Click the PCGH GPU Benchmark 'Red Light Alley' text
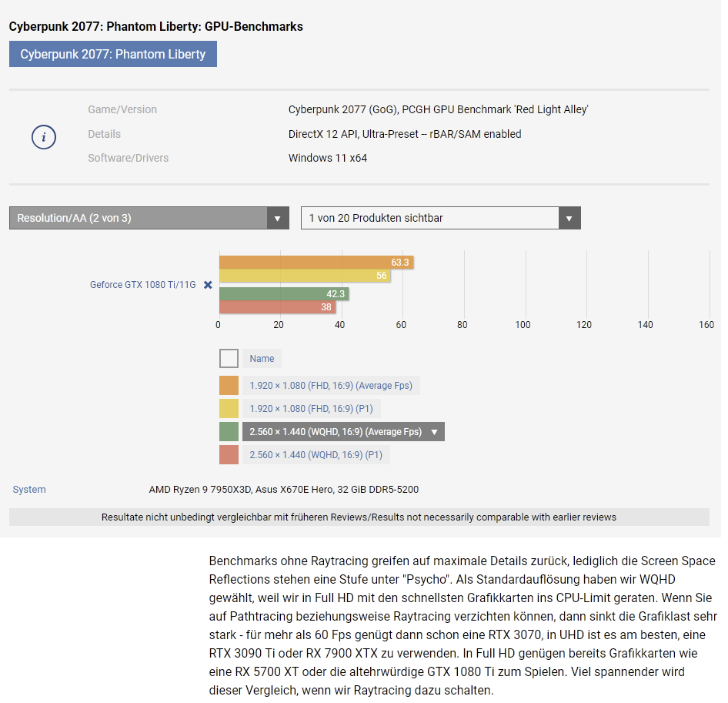The height and width of the screenshot is (703, 728). point(495,109)
